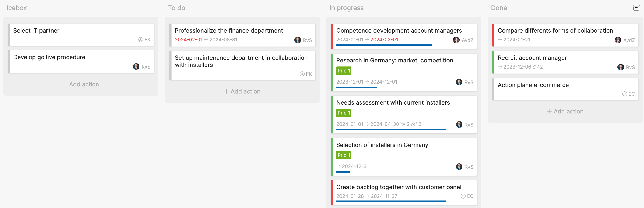Open the archive icon in Done column
This screenshot has width=644, height=208.
click(636, 8)
